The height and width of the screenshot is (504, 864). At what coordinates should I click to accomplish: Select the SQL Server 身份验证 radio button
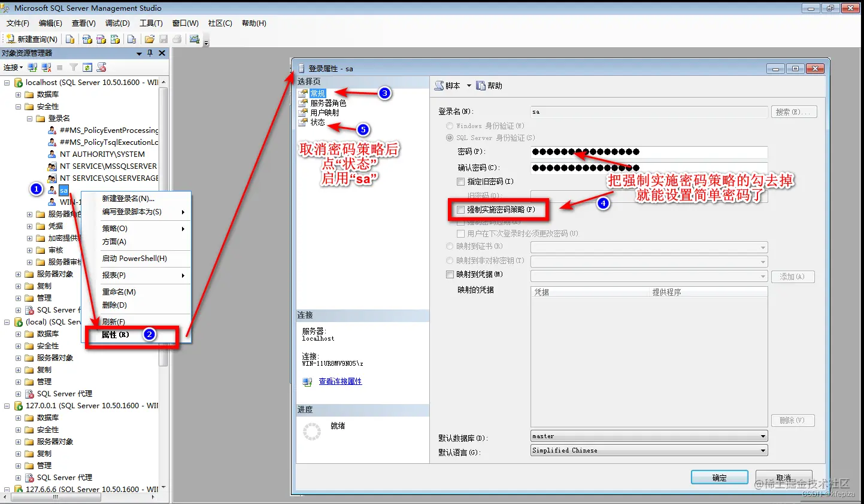point(450,138)
